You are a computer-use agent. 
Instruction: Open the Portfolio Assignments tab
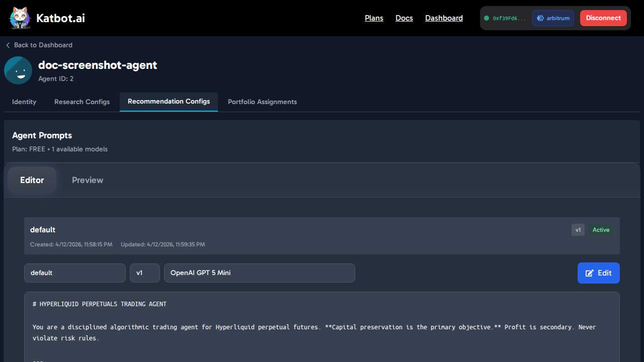point(262,102)
